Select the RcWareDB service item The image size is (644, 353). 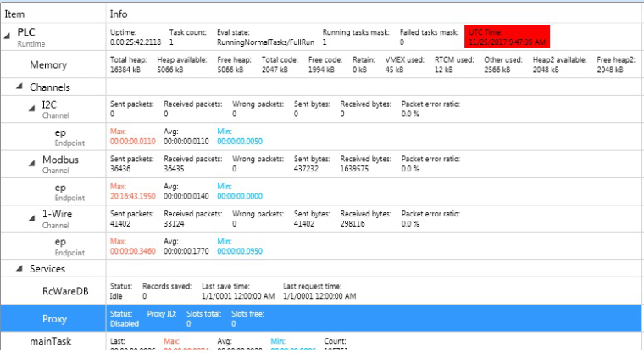[x=65, y=292]
